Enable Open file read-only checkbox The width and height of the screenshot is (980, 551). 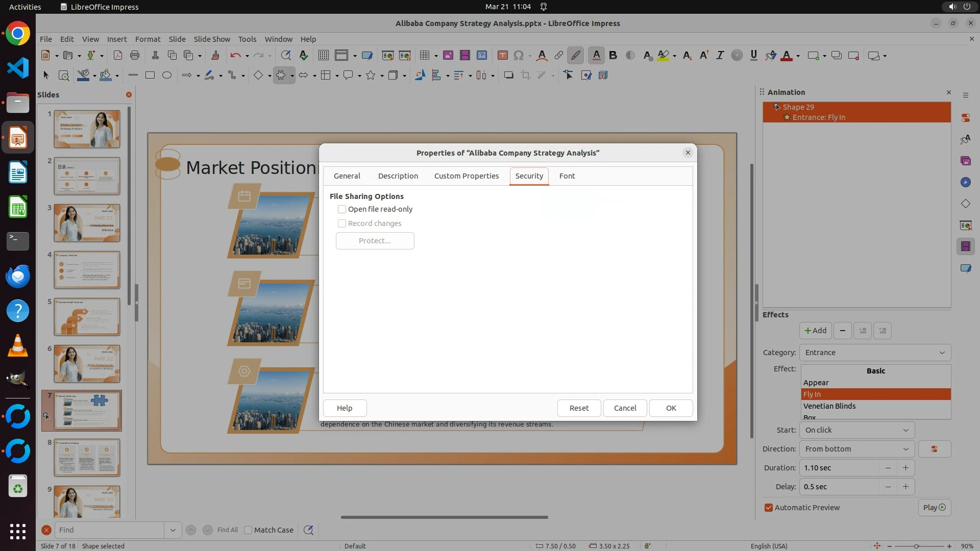pyautogui.click(x=342, y=209)
